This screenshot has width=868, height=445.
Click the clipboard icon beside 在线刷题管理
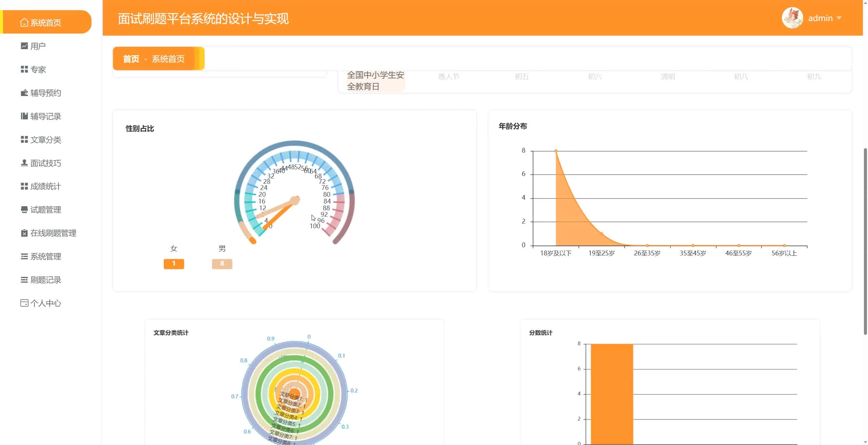click(x=24, y=233)
